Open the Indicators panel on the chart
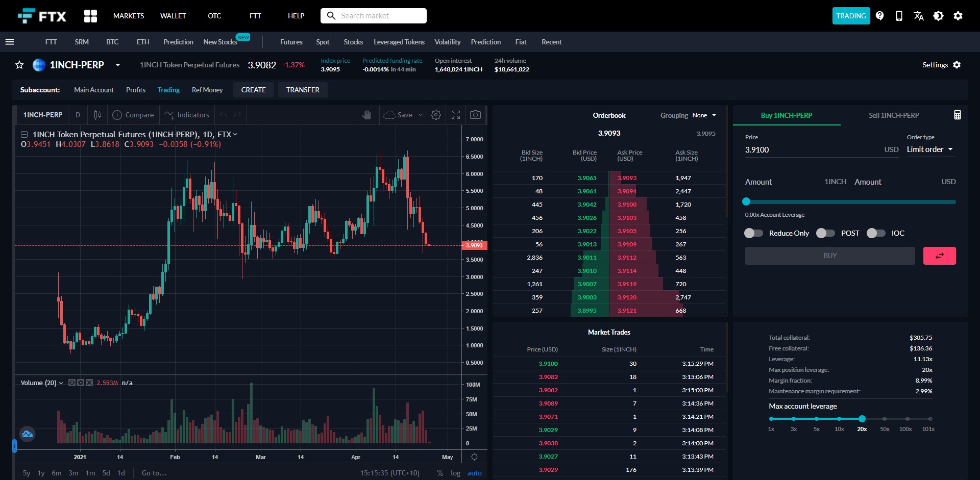This screenshot has height=480, width=980. (x=186, y=115)
